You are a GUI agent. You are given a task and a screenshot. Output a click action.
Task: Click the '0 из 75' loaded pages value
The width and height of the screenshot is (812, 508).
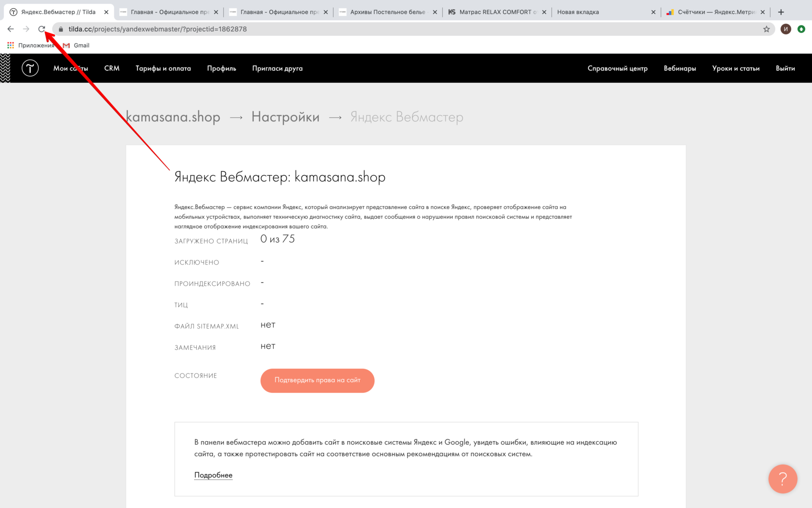(277, 239)
